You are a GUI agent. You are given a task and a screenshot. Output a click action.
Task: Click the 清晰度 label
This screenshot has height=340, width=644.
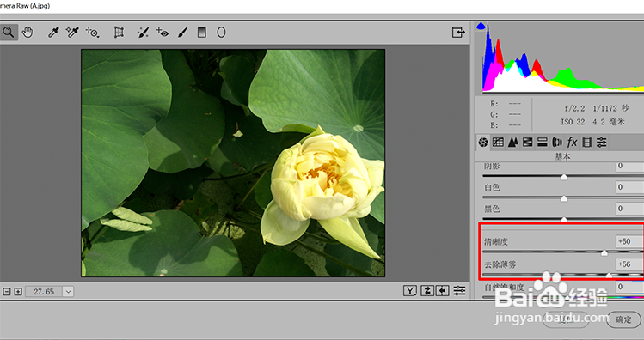[x=496, y=242]
